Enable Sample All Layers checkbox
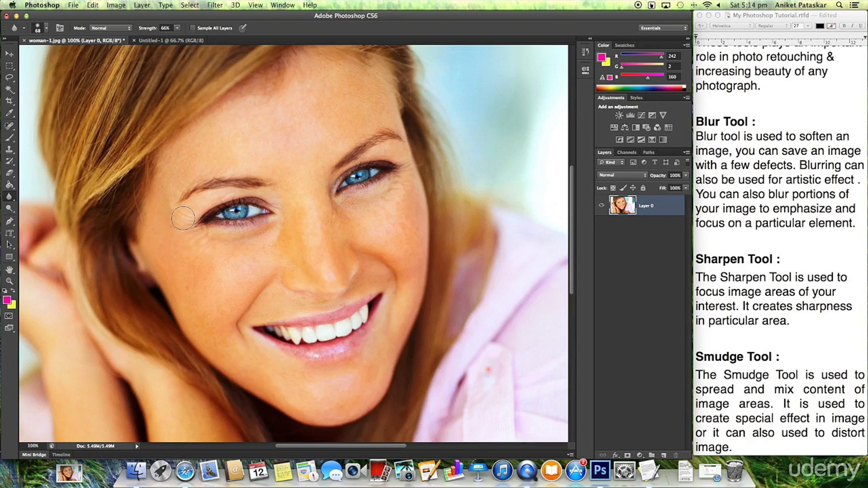The height and width of the screenshot is (488, 868). click(x=193, y=28)
